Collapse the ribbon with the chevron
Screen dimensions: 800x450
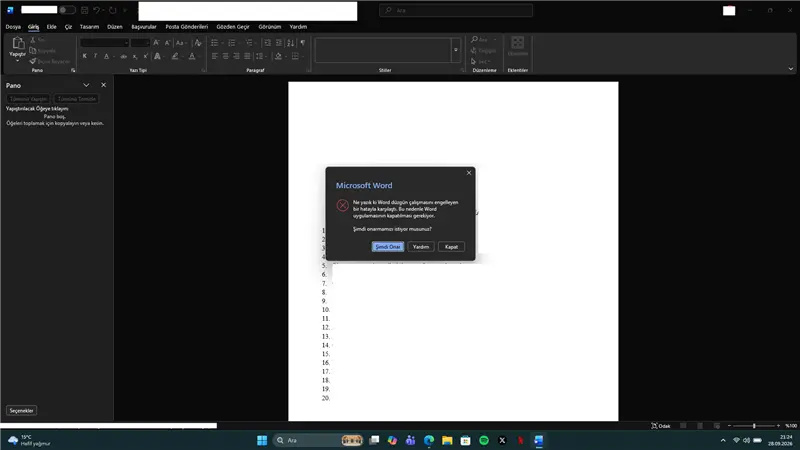coord(791,69)
